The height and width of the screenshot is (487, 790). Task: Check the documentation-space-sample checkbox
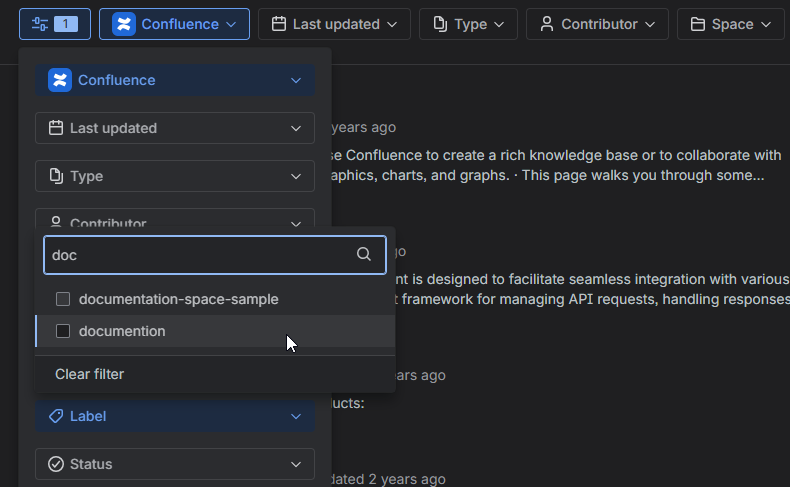tap(63, 299)
